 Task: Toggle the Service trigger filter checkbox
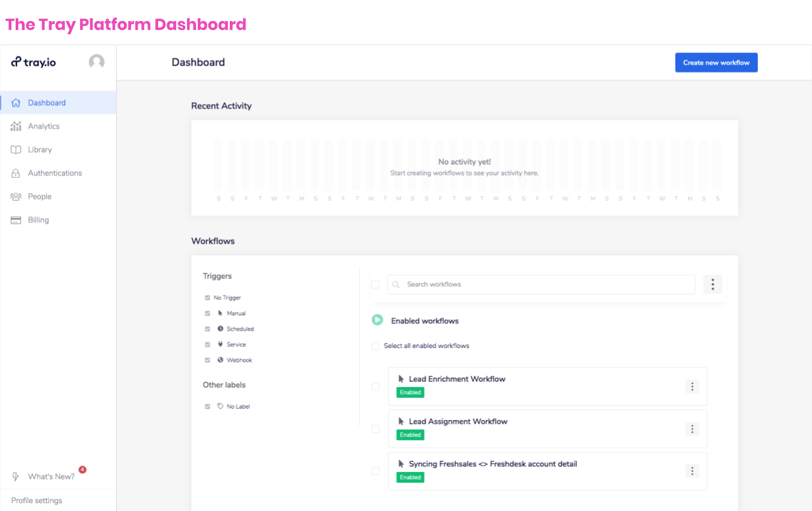coord(208,344)
